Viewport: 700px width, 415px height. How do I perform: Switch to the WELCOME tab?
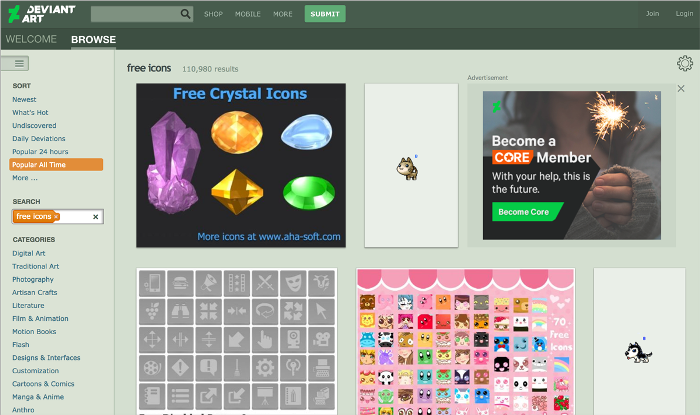point(31,40)
